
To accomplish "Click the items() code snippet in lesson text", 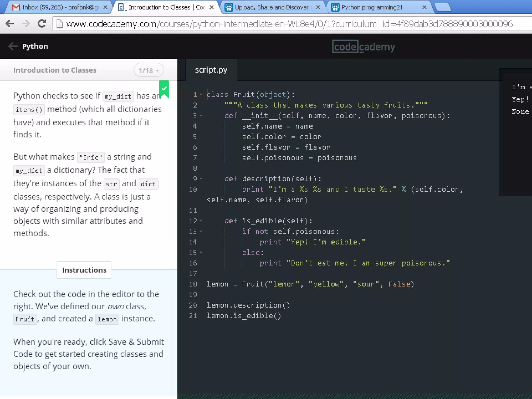I will (x=29, y=110).
